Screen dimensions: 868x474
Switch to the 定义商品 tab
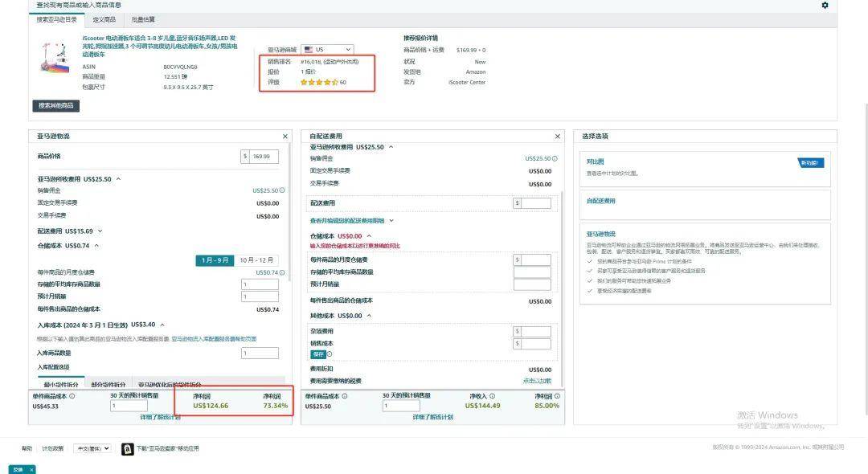[104, 19]
